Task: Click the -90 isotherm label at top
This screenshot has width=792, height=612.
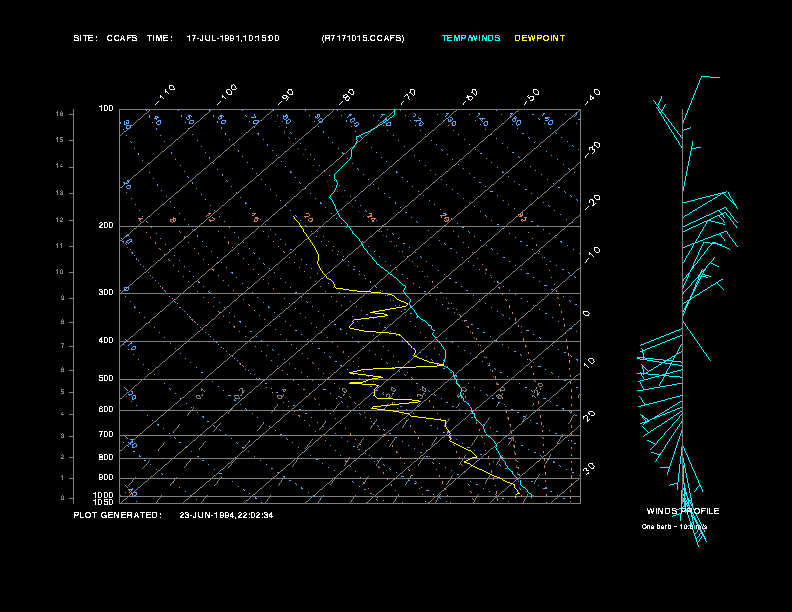Action: [x=286, y=97]
